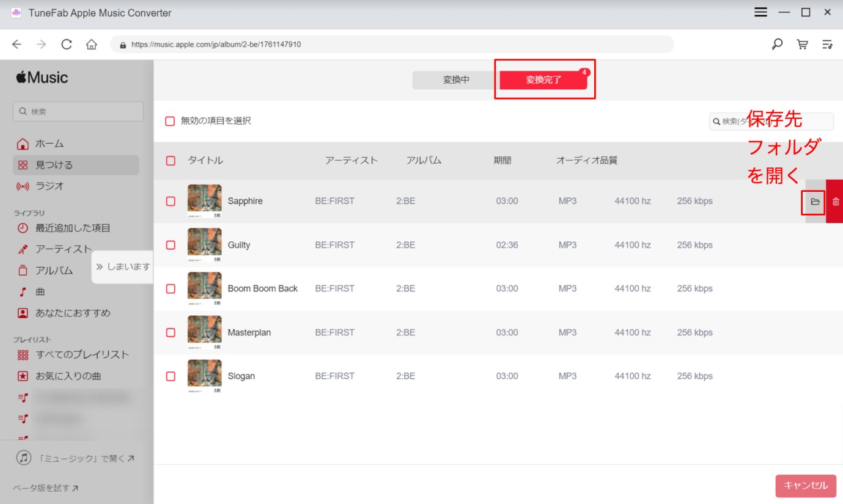
Task: Click the アーティスト column header
Action: [352, 161]
